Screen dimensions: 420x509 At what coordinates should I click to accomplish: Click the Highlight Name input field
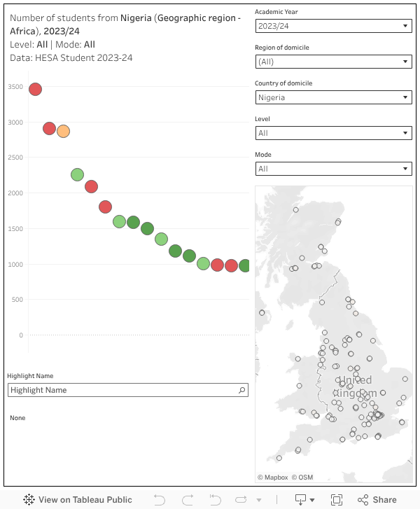pyautogui.click(x=122, y=390)
